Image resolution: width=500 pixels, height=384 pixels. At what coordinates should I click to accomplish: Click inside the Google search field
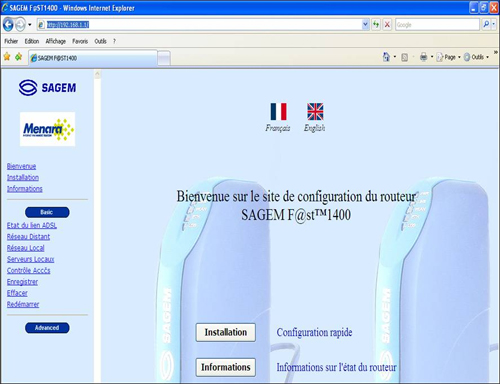(437, 25)
